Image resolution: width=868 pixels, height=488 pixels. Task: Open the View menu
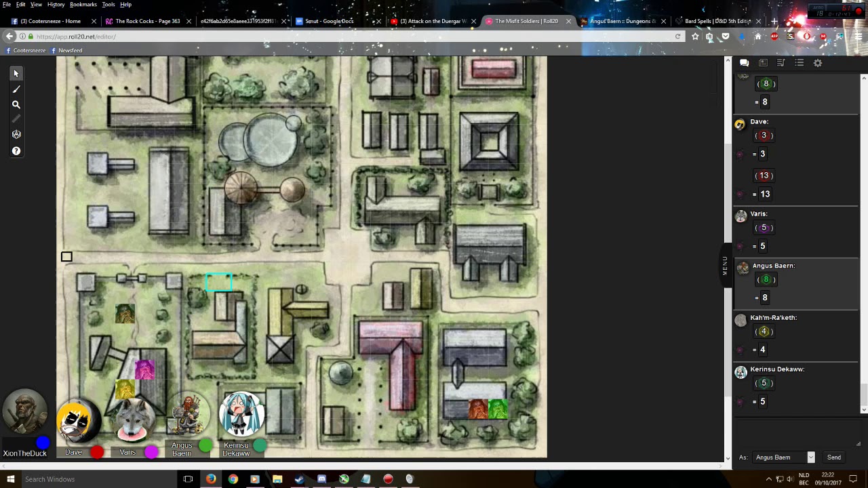(x=36, y=5)
